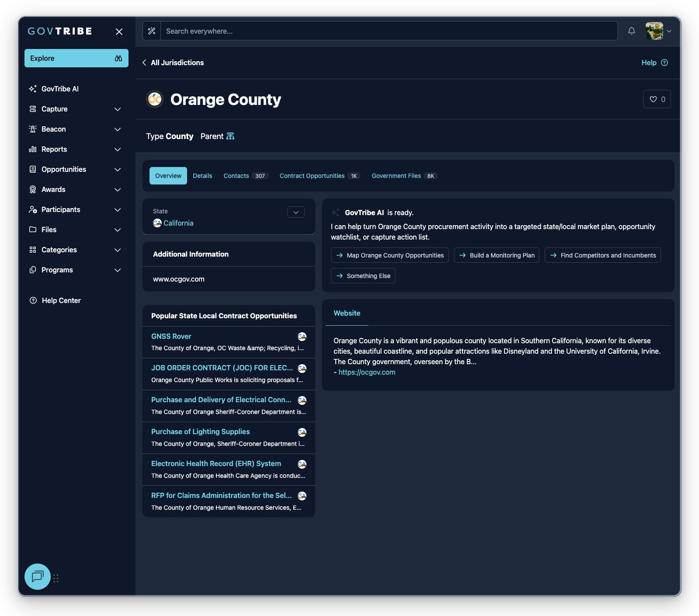Image resolution: width=699 pixels, height=616 pixels.
Task: Open the Contract Opportunities tab
Action: (x=320, y=176)
